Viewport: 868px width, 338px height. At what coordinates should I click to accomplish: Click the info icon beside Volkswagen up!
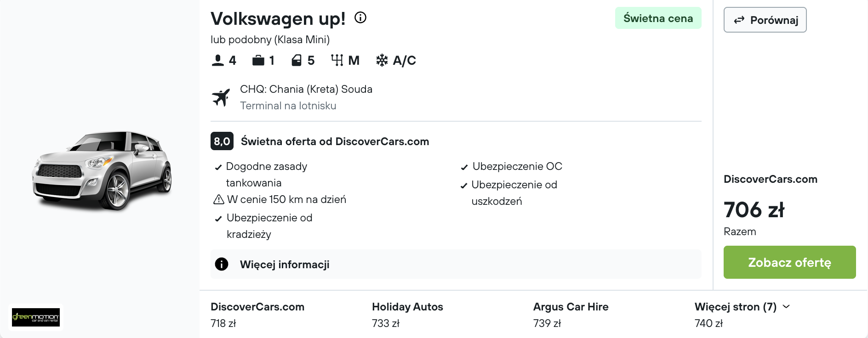(x=360, y=18)
